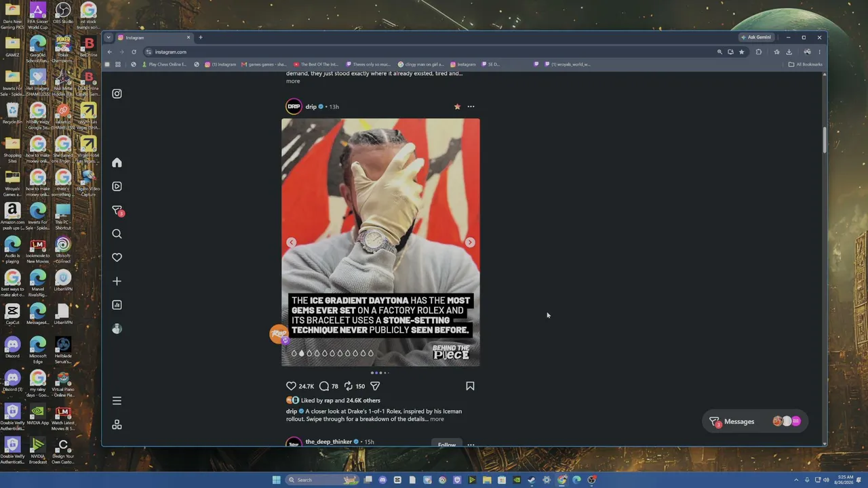Open a new browser tab
Screen dimensions: 868x488
tap(200, 37)
